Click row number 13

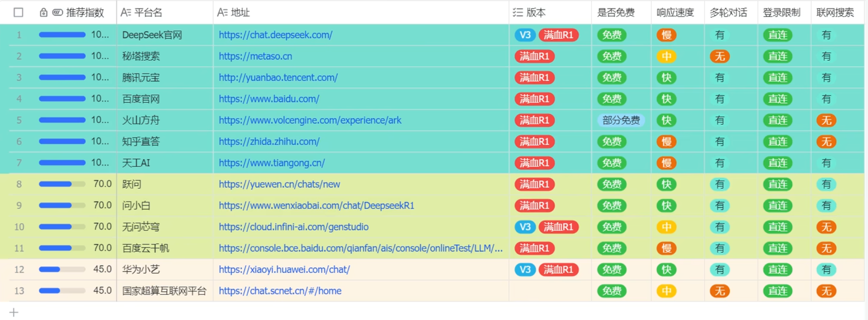(19, 291)
